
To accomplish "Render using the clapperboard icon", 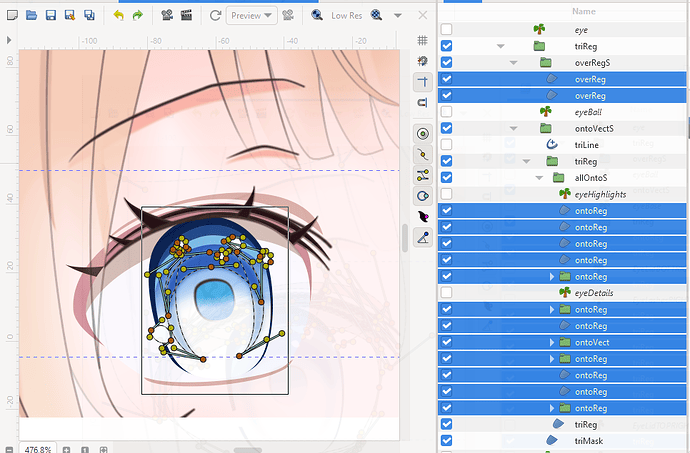I will (x=187, y=15).
